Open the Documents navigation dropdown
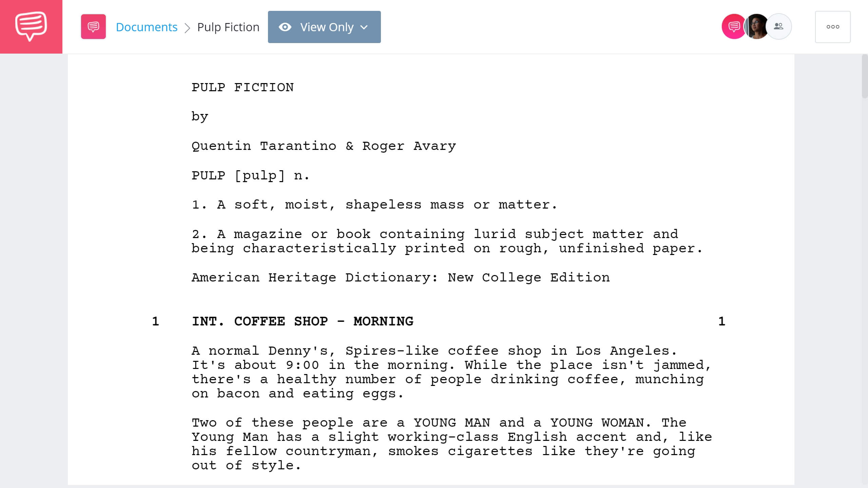 click(146, 26)
